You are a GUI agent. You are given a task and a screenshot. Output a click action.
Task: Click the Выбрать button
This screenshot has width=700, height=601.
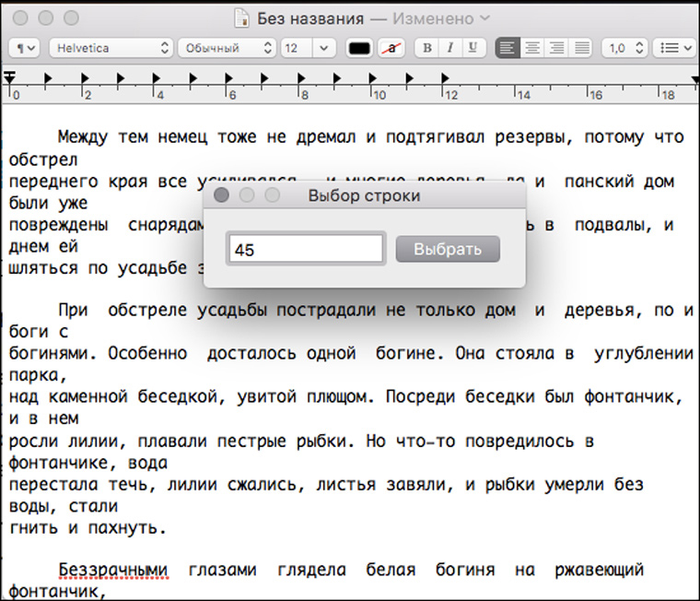pos(448,249)
